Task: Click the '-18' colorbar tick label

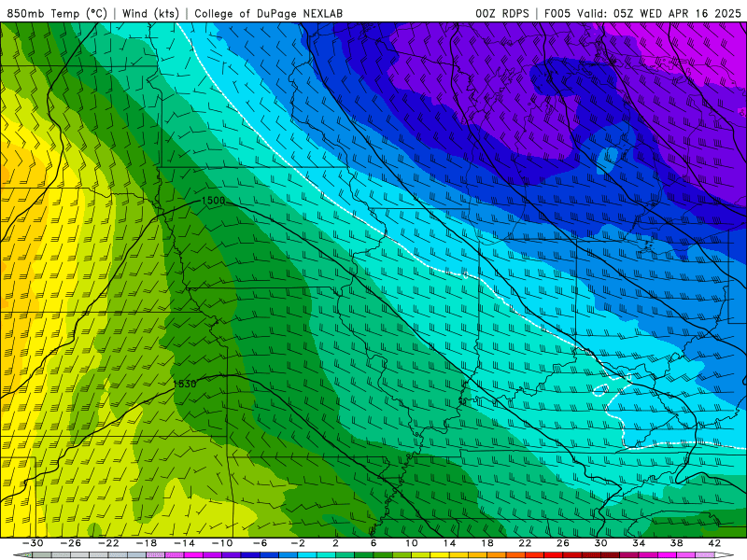Action: click(x=147, y=543)
